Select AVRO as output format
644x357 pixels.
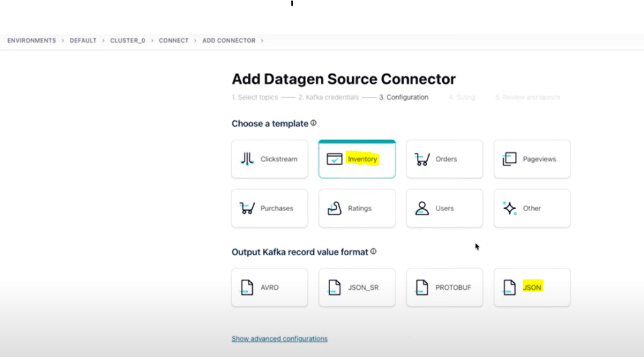tap(269, 287)
